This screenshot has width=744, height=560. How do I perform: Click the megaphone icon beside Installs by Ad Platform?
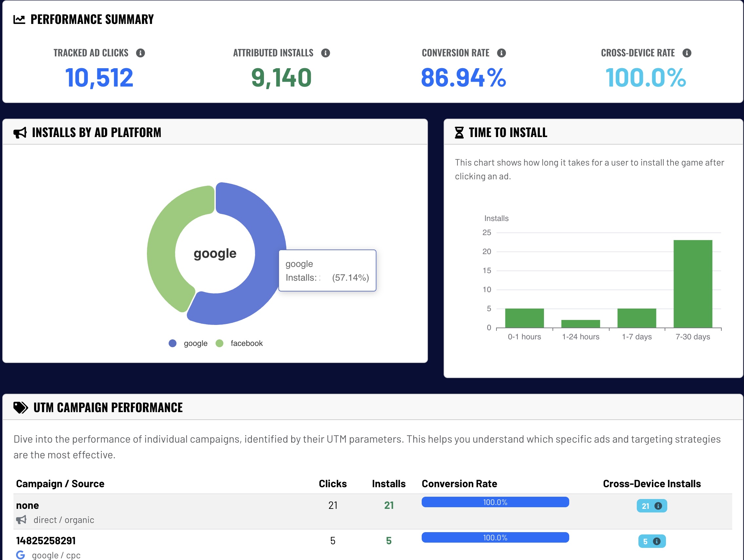coord(20,132)
